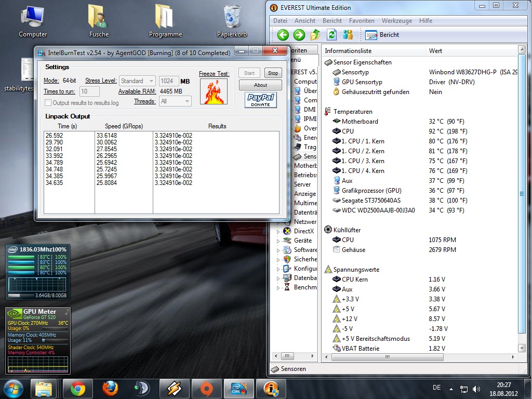Open the Windows Start menu
The width and height of the screenshot is (532, 399).
[12, 389]
